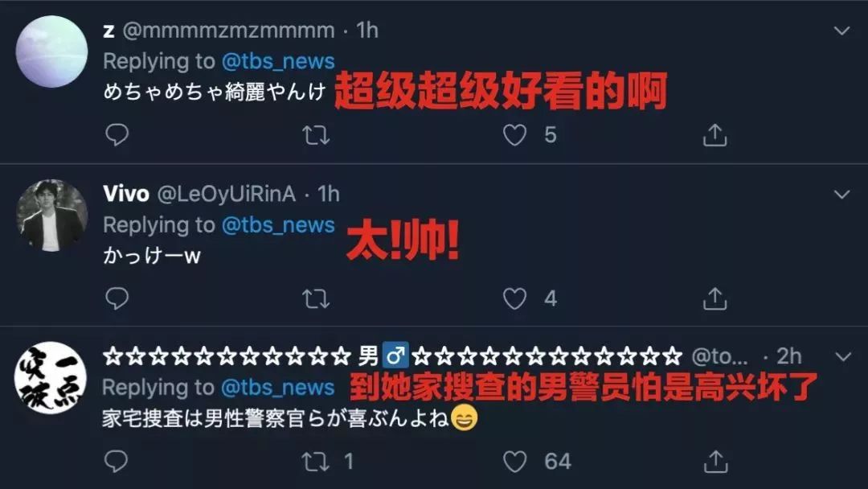Retweet Vivo's tweet
The image size is (868, 489).
(x=316, y=298)
